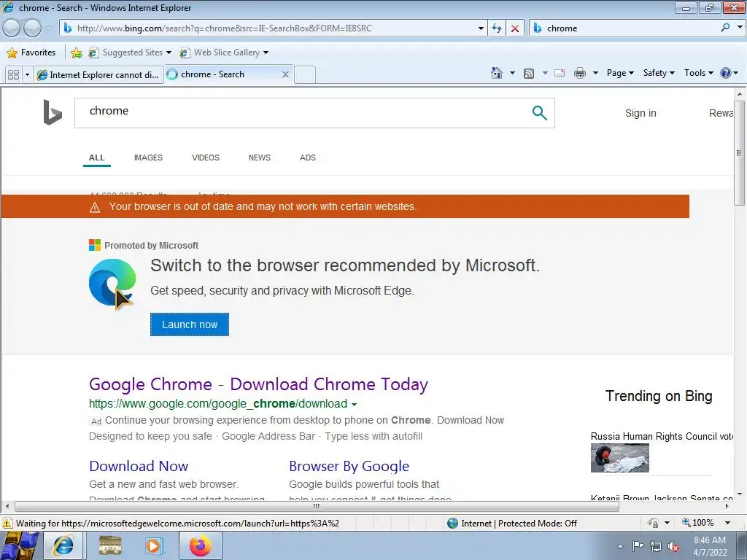
Task: Open the Page menu
Action: click(620, 73)
